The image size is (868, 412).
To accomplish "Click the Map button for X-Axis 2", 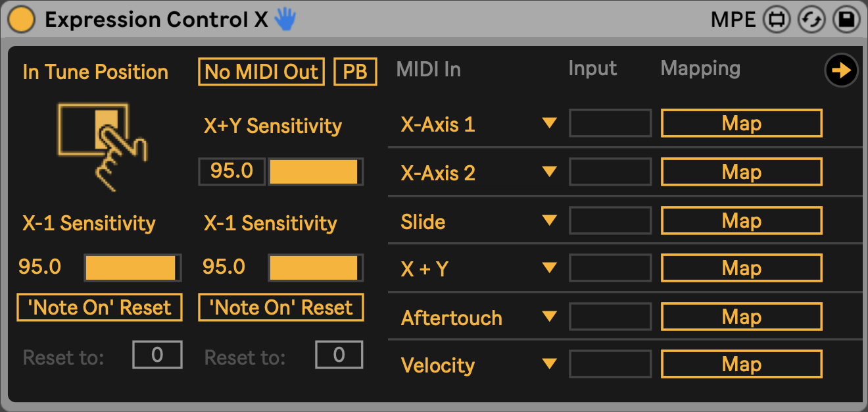I will [741, 172].
